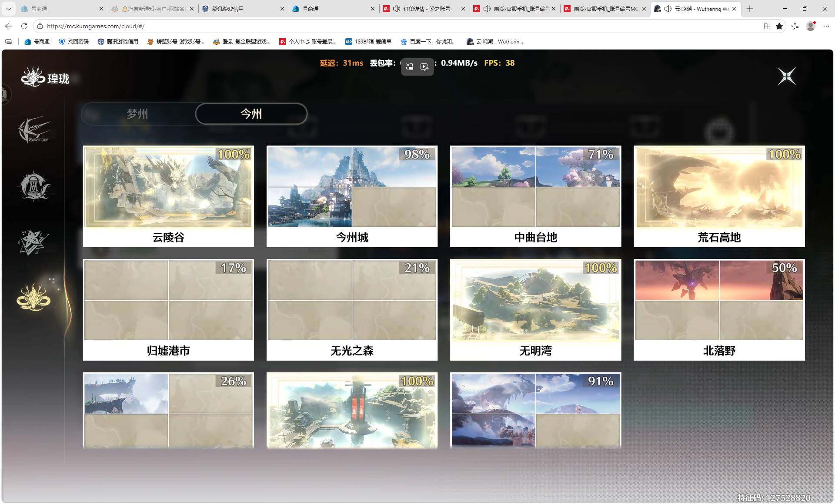This screenshot has width=835, height=504.
Task: Open the red tower card showing 100%
Action: [352, 411]
